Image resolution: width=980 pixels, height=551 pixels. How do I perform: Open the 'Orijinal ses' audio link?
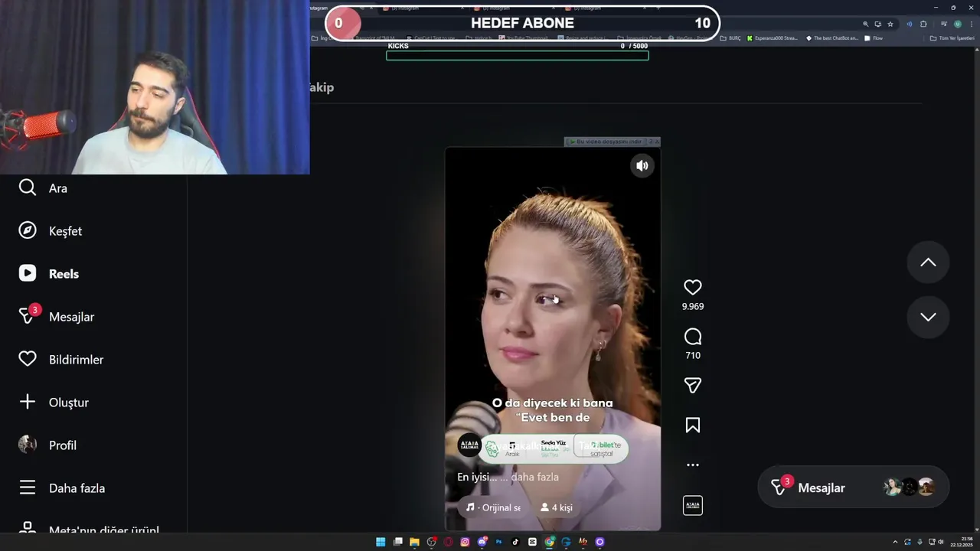pos(493,507)
